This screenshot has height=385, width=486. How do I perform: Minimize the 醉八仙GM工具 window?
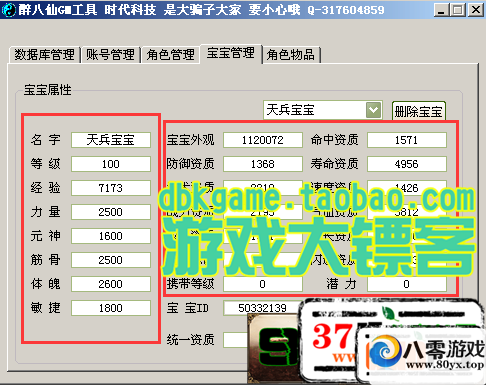(441, 10)
